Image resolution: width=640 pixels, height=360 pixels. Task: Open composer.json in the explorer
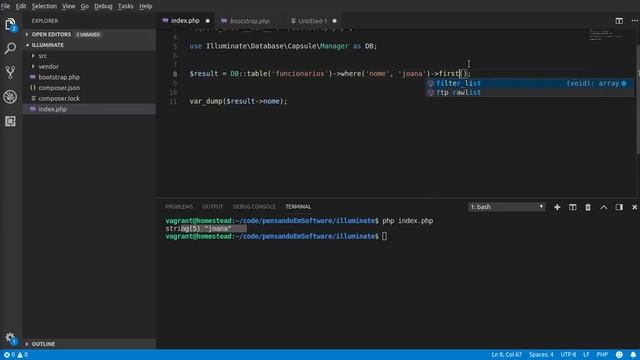tap(59, 88)
